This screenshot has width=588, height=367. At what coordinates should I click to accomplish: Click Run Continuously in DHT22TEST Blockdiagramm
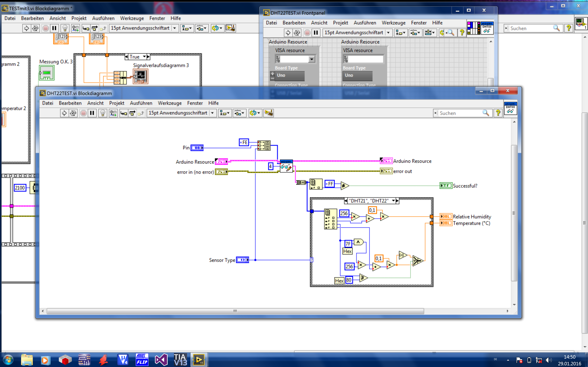coord(73,113)
